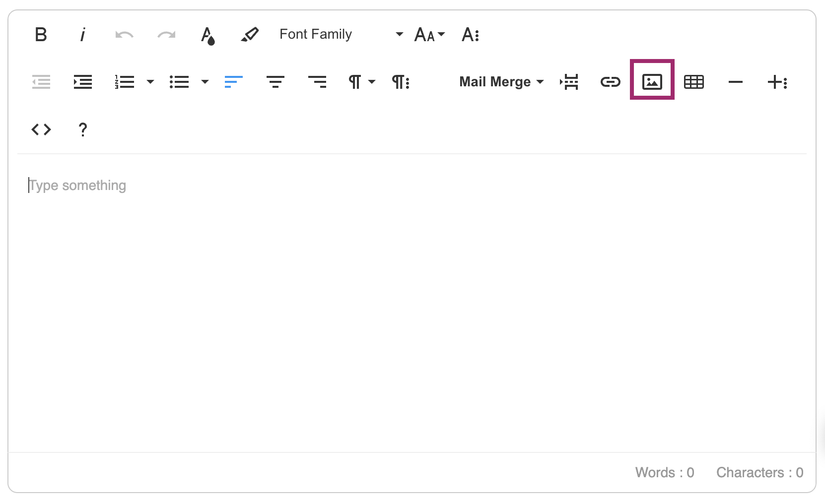Image resolution: width=825 pixels, height=504 pixels.
Task: Undo the last action
Action: point(124,34)
